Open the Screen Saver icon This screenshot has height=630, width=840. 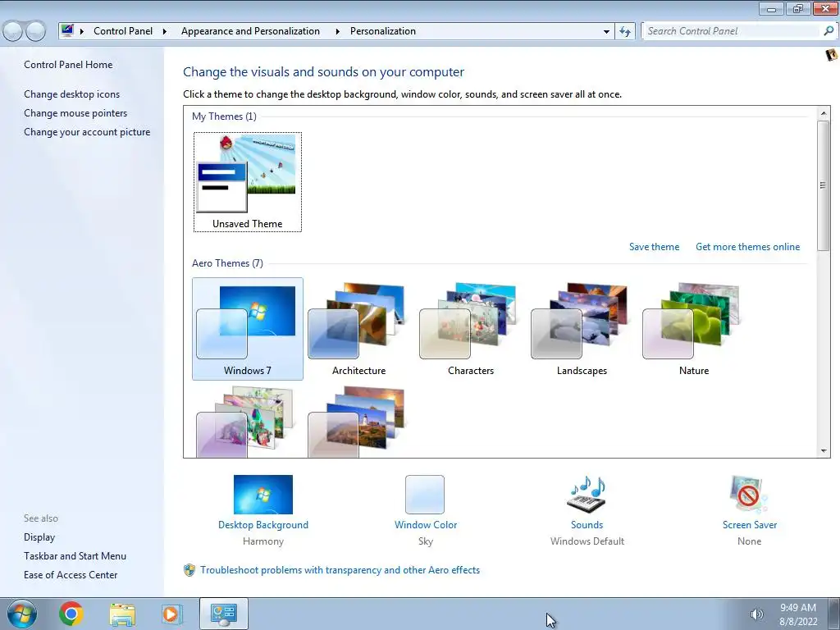(x=749, y=494)
